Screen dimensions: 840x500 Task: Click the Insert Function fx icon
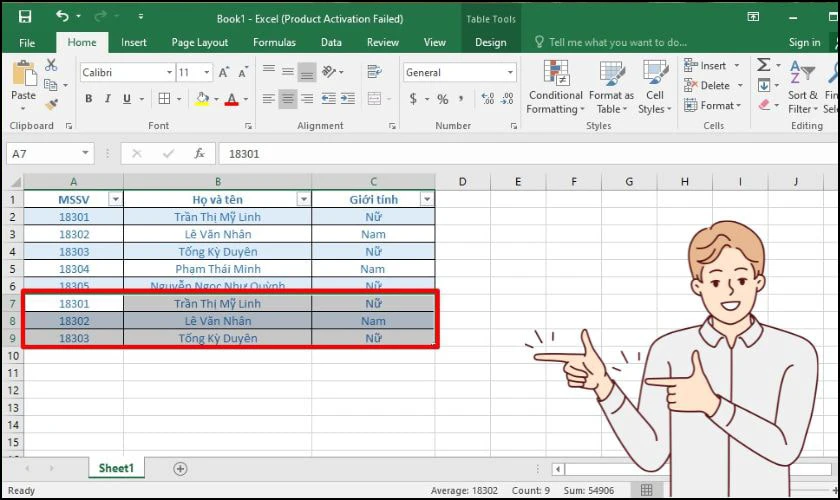pyautogui.click(x=199, y=154)
